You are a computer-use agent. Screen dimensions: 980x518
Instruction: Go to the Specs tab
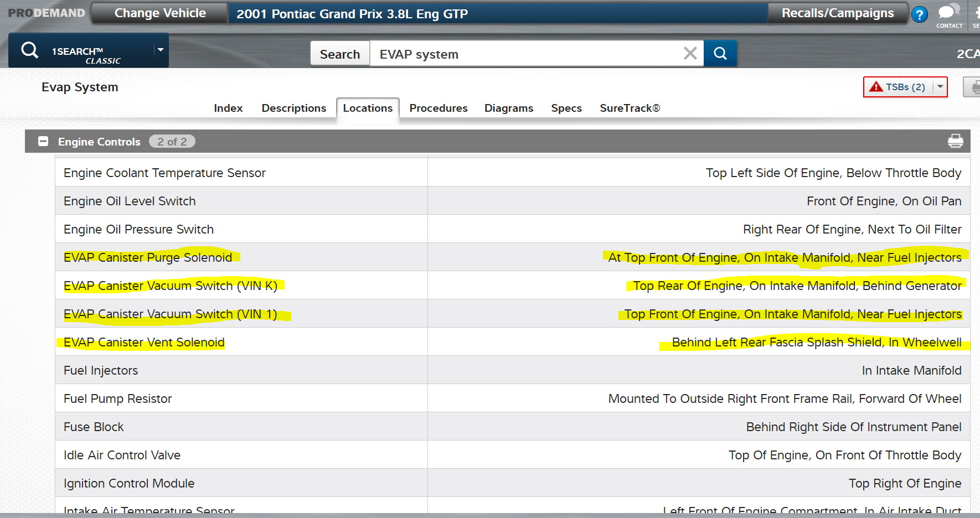566,108
